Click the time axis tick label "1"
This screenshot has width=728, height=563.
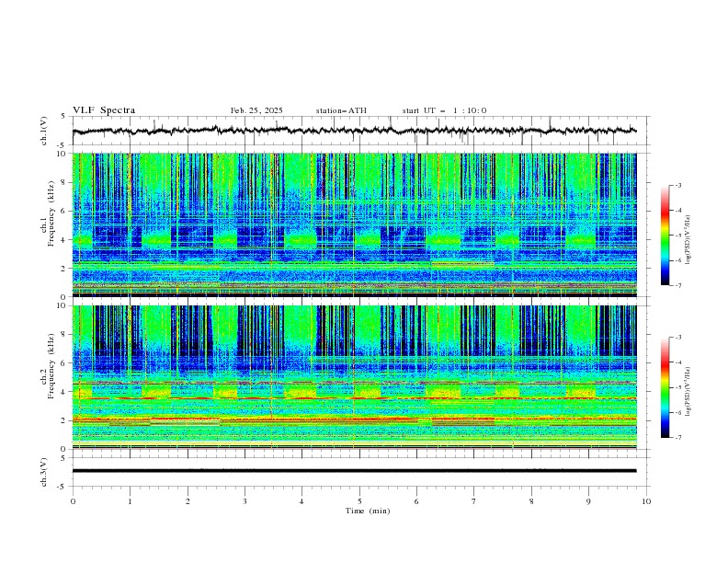point(131,501)
